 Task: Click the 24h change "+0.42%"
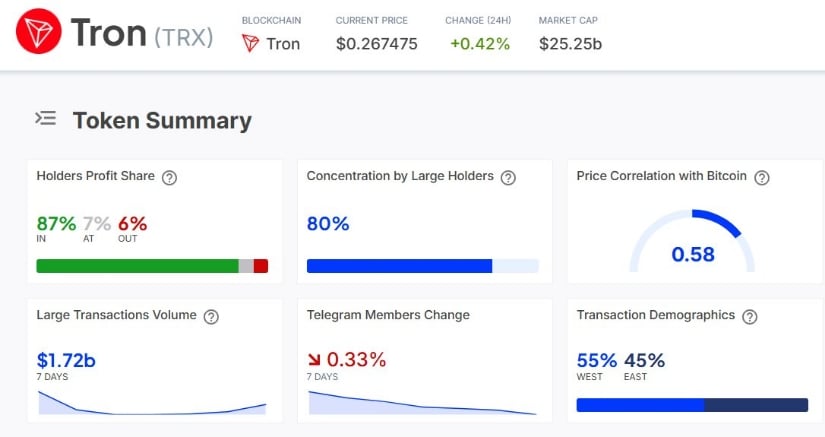click(x=480, y=44)
